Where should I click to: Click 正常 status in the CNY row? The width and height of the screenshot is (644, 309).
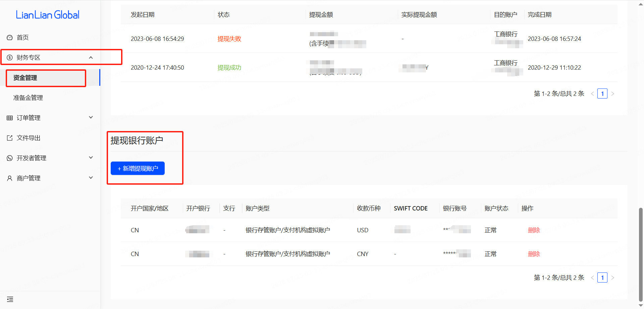(490, 254)
